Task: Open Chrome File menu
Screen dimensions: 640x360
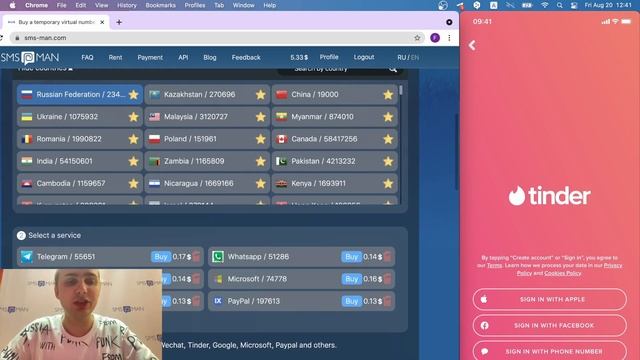Action: click(x=61, y=5)
